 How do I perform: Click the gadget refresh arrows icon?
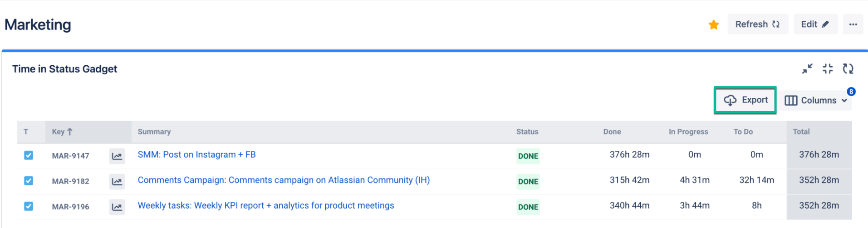pyautogui.click(x=848, y=69)
